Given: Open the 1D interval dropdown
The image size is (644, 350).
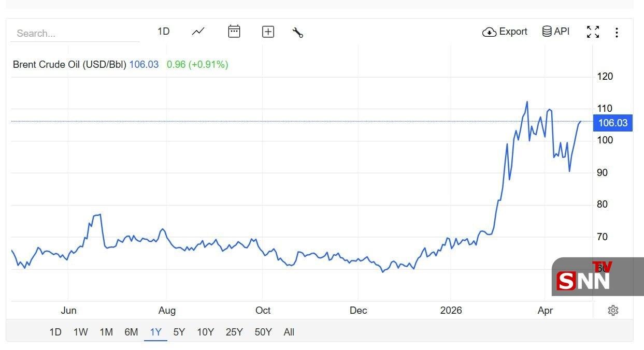Looking at the screenshot, I should point(163,32).
